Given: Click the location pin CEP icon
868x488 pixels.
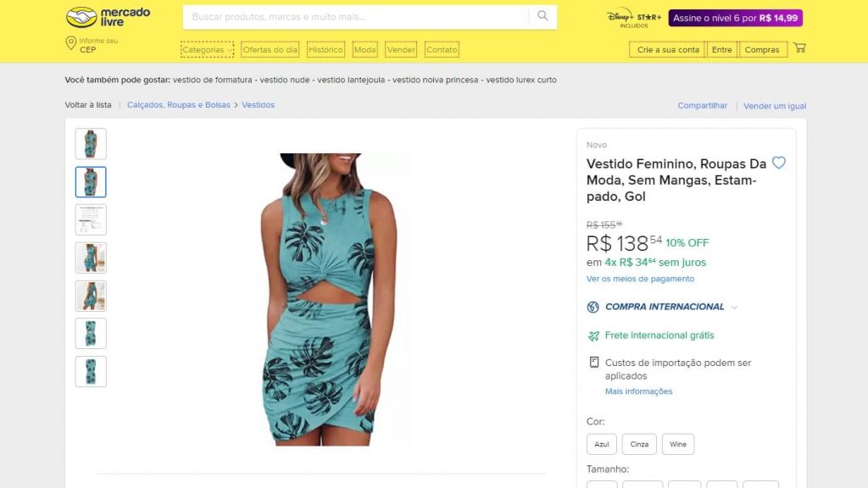Looking at the screenshot, I should (x=71, y=42).
